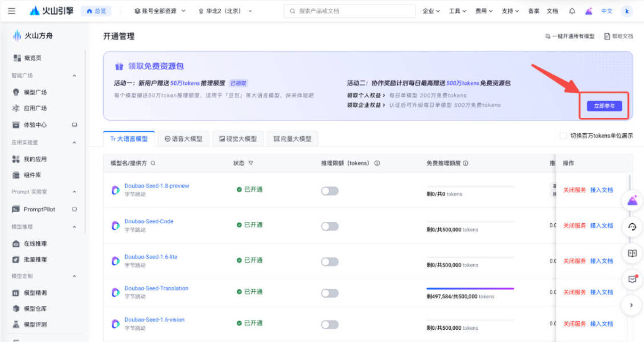
Task: Collapse the Prompt 实验室 sidebar section
Action: (74, 192)
